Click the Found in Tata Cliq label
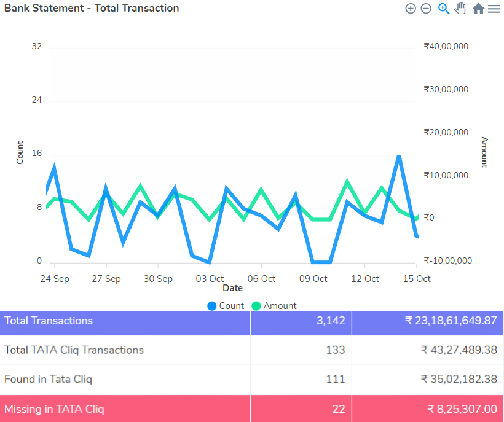Viewport: 504px width, 422px height. click(48, 379)
